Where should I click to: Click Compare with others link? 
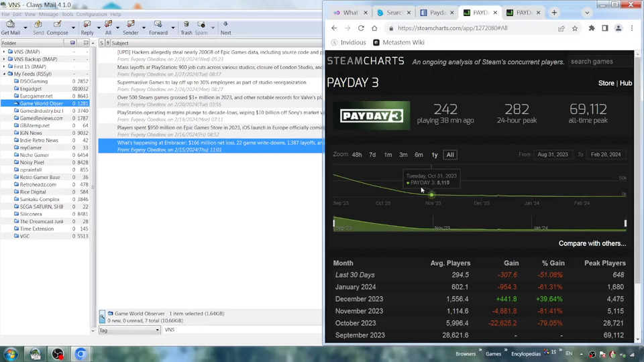(x=592, y=243)
